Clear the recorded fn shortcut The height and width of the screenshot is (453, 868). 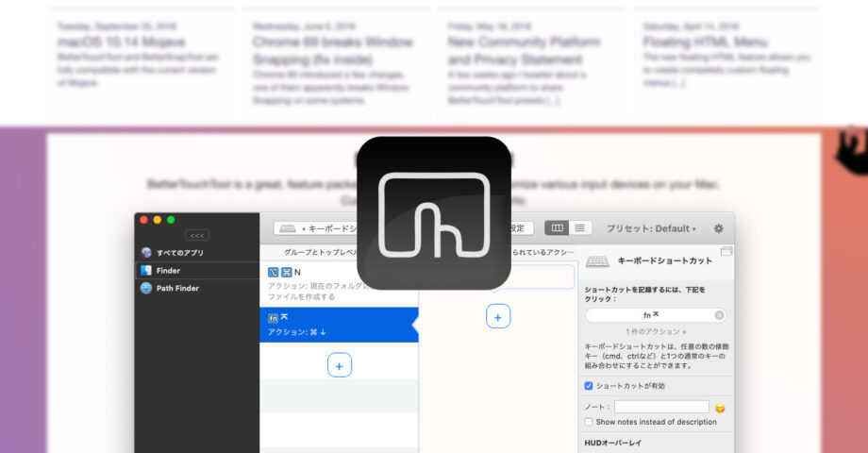[719, 315]
